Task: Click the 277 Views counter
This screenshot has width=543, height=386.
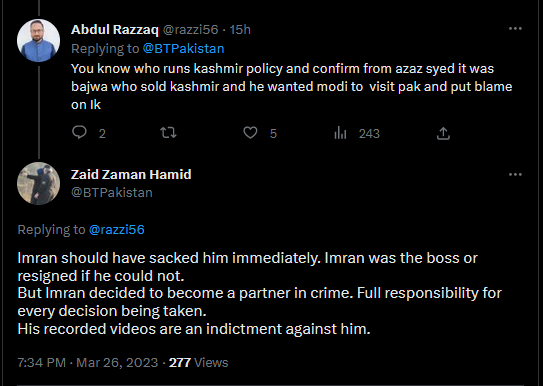Action: pos(198,362)
